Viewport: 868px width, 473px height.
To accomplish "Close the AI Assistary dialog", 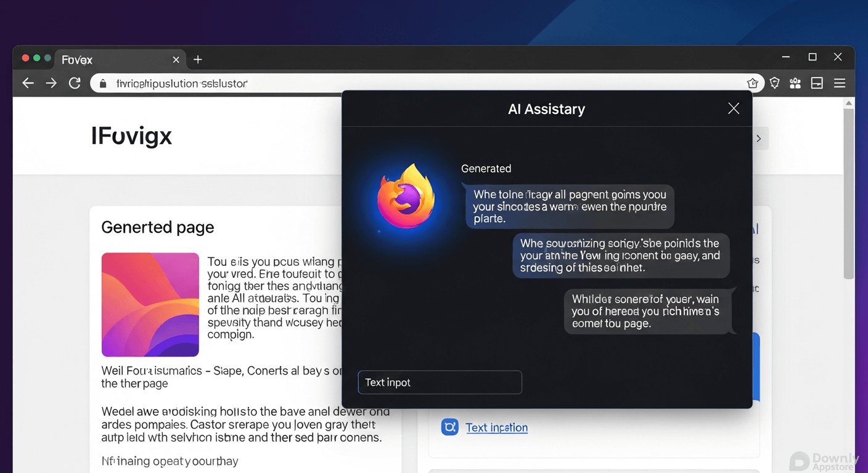I will (733, 108).
